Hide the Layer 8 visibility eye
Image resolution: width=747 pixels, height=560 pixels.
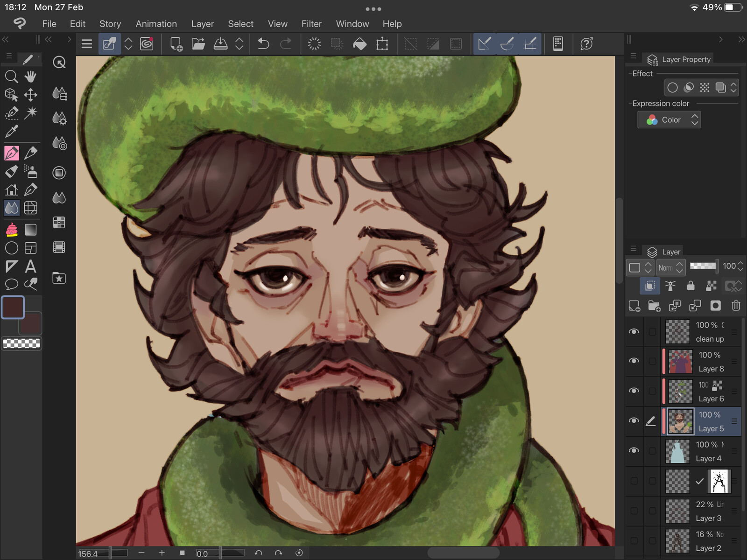[x=634, y=361]
